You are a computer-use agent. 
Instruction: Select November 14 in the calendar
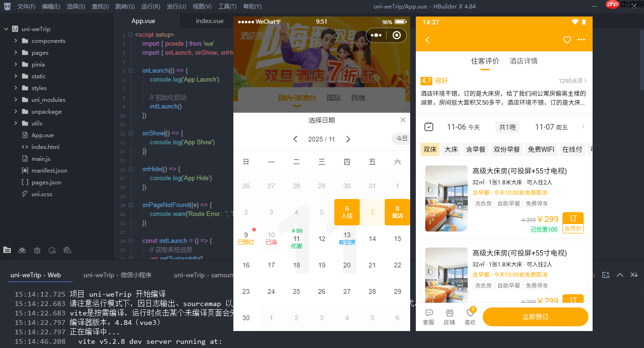pyautogui.click(x=372, y=239)
